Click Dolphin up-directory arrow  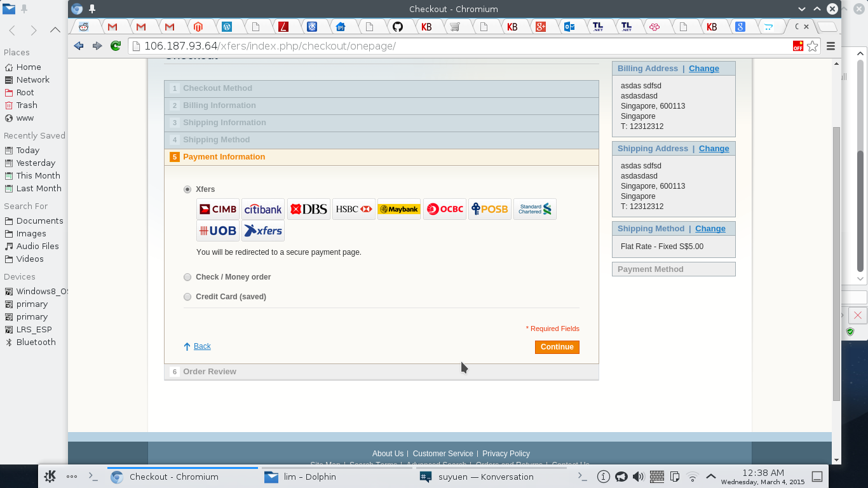point(55,30)
